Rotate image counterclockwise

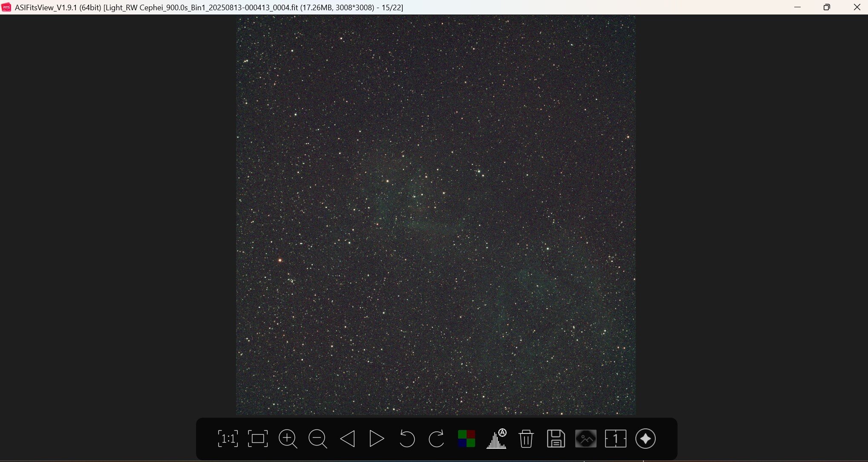pos(407,439)
